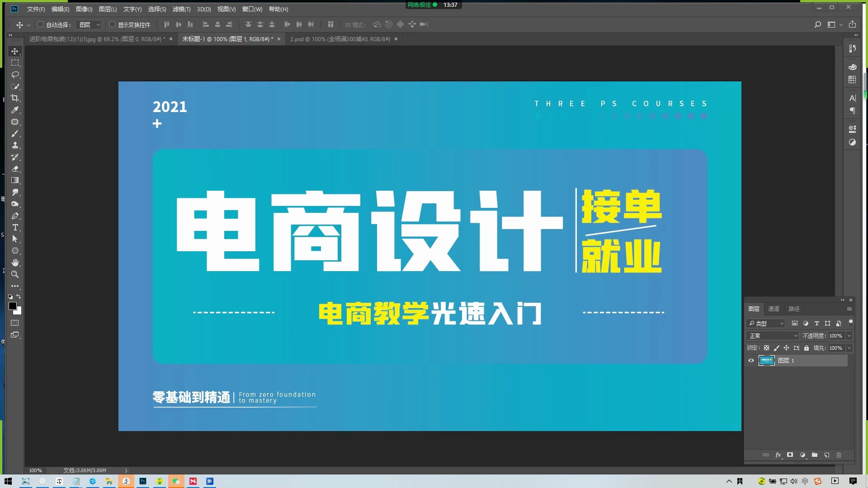Screen dimensions: 868x488
Task: Open the Paragraph panel icon
Action: click(x=852, y=111)
